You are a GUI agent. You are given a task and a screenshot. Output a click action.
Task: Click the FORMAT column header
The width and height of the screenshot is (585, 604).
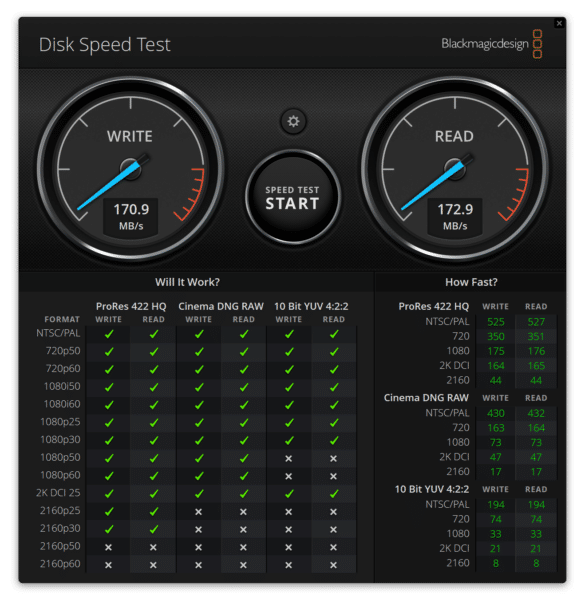click(62, 319)
